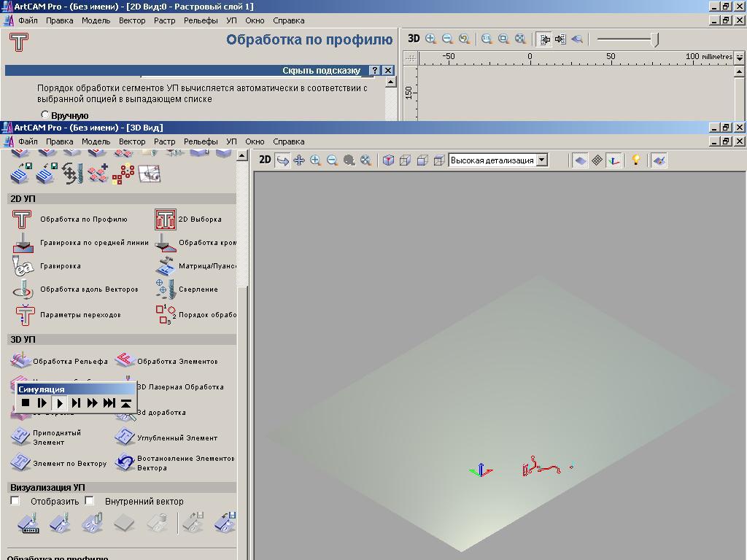Screen dimensions: 747x560
Task: Open the Матрица/Пуансон tool
Action: click(x=196, y=266)
